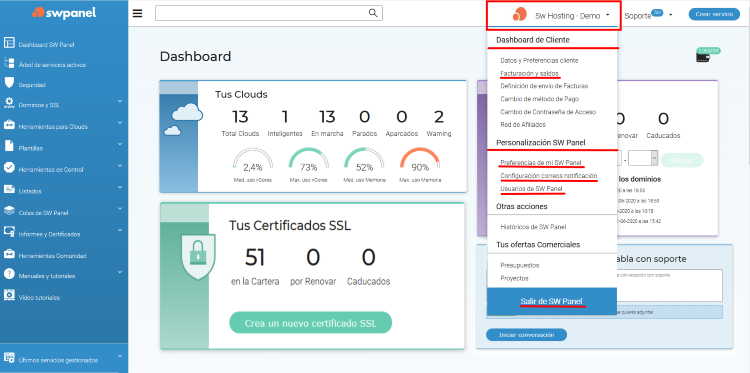Open Preferencias de mi SW Panel
This screenshot has width=750, height=373.
coord(541,162)
